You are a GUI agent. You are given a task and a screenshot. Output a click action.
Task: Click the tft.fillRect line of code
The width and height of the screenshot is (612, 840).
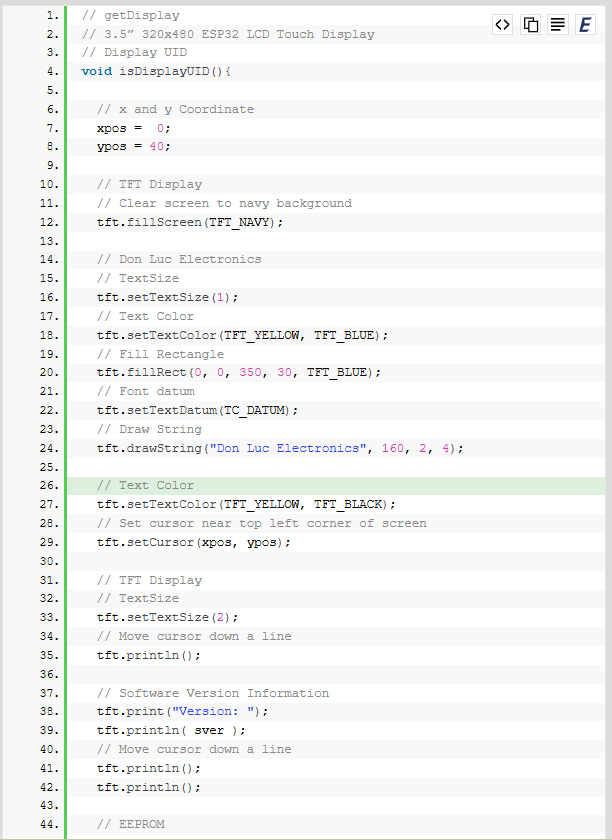239,372
